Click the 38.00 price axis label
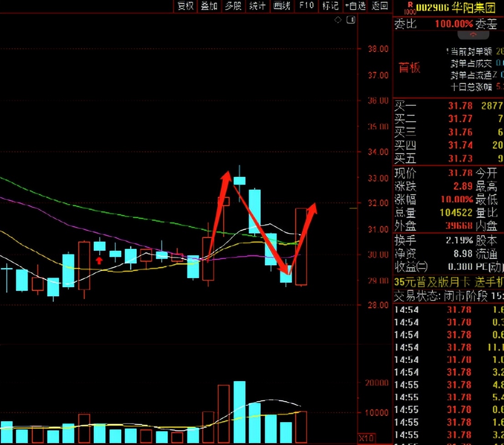Screen dimensions: 504x445 click(378, 49)
